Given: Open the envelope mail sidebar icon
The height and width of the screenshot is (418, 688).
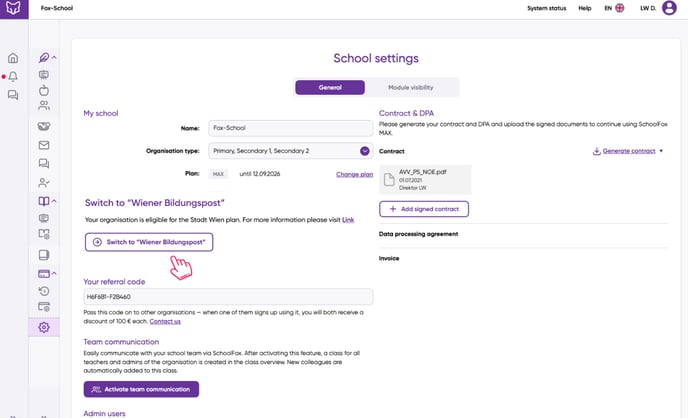Looking at the screenshot, I should click(x=43, y=145).
